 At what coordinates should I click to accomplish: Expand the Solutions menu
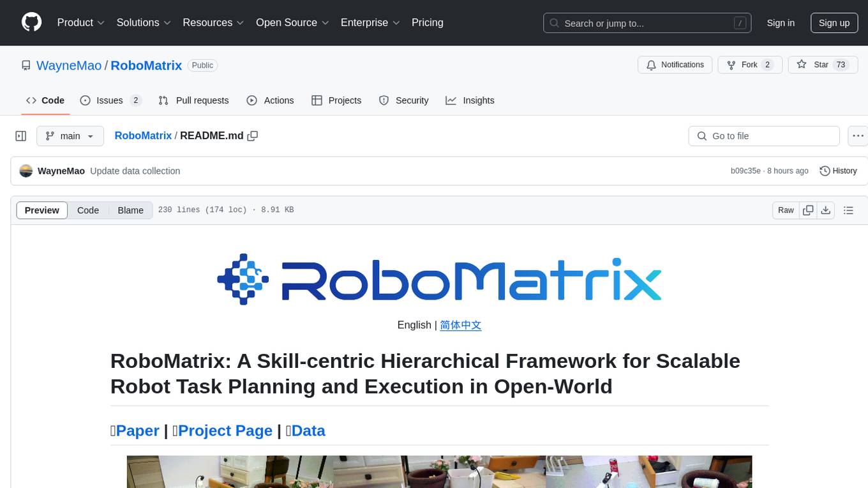tap(144, 22)
